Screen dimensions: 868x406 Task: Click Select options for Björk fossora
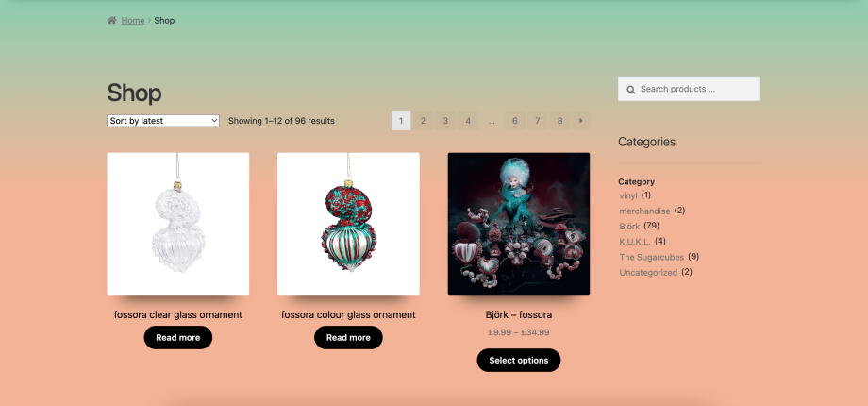(519, 361)
